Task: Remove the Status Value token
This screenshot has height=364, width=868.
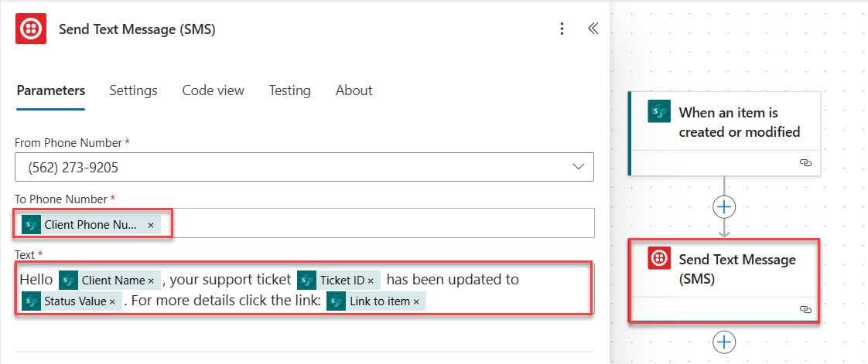Action: click(x=112, y=302)
